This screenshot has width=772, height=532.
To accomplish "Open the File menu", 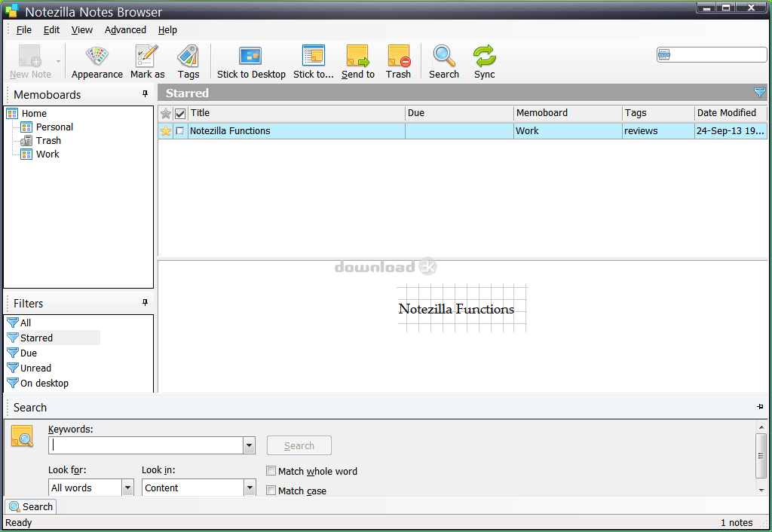I will [x=23, y=30].
